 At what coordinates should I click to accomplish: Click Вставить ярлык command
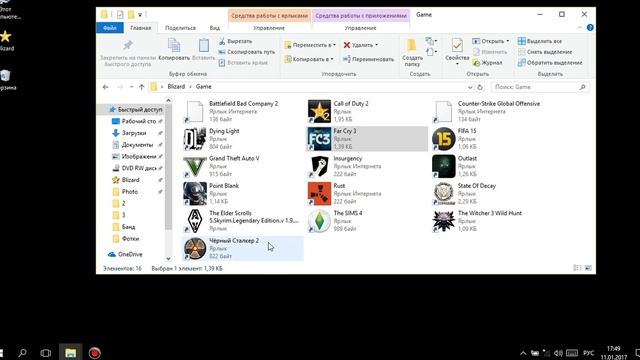(x=243, y=63)
